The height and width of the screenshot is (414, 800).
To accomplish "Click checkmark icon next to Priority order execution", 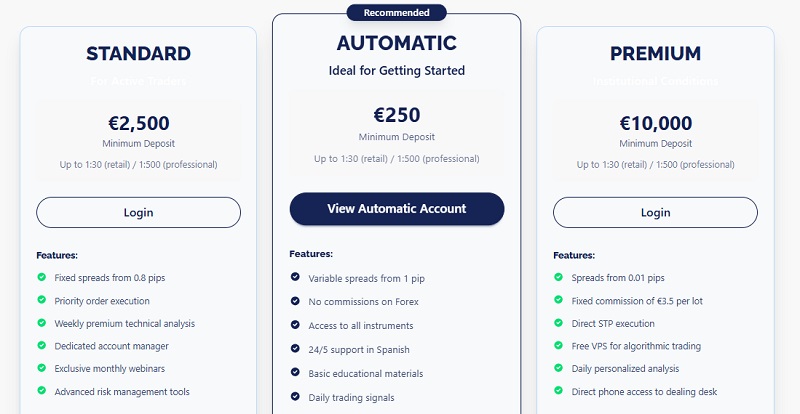I will point(42,300).
